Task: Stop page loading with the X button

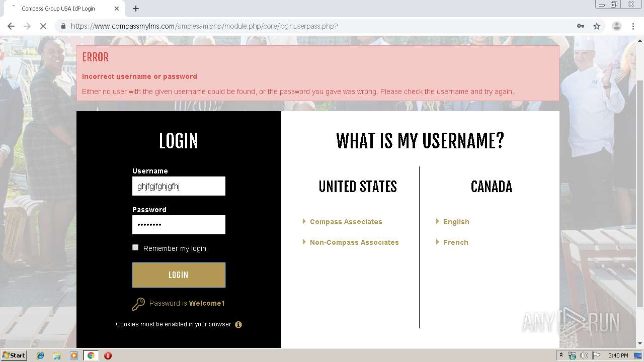Action: point(43,26)
